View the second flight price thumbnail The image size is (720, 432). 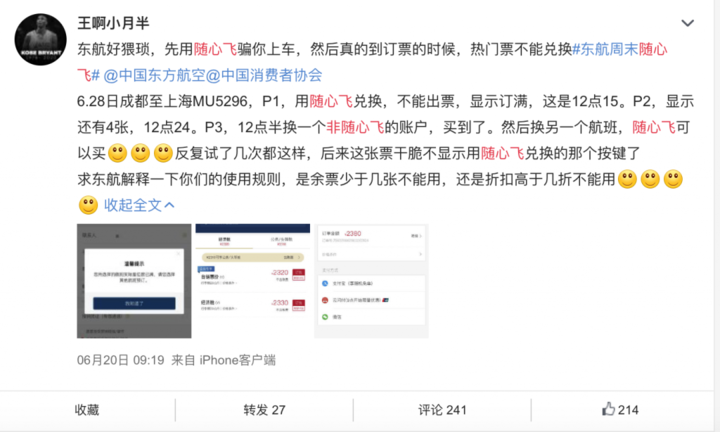coord(253,281)
